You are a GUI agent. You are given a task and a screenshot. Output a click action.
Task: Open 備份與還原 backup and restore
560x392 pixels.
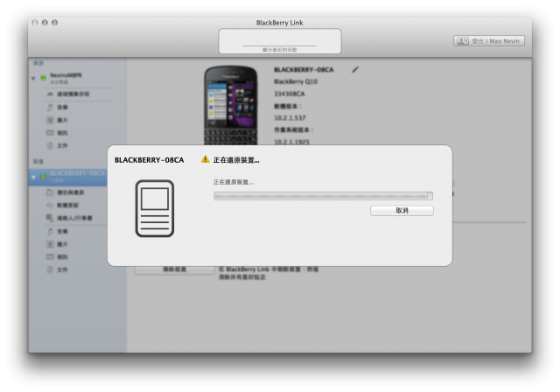[65, 192]
